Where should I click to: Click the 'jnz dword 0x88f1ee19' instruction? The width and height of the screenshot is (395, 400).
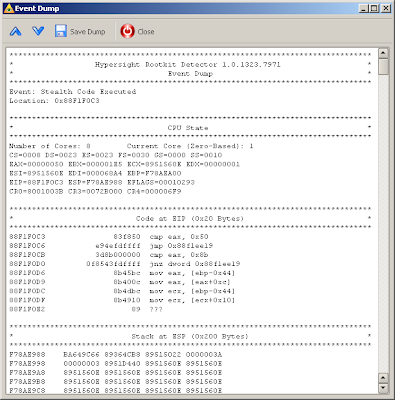coord(195,264)
